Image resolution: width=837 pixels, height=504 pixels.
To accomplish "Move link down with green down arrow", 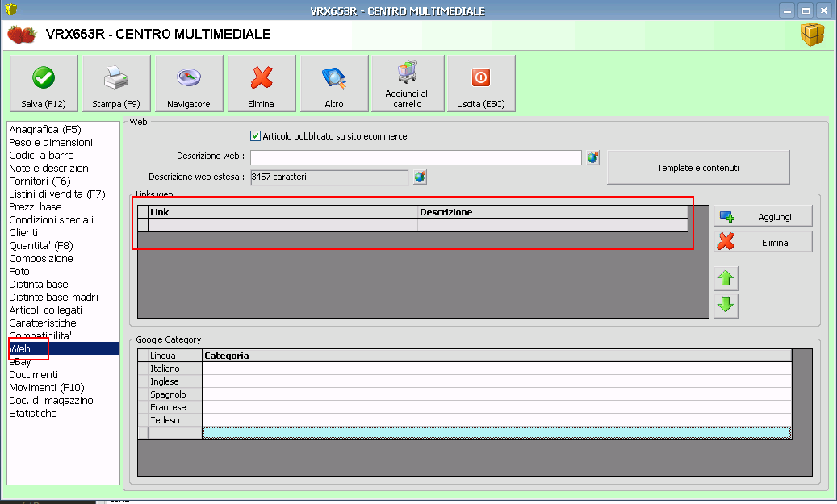I will coord(726,305).
